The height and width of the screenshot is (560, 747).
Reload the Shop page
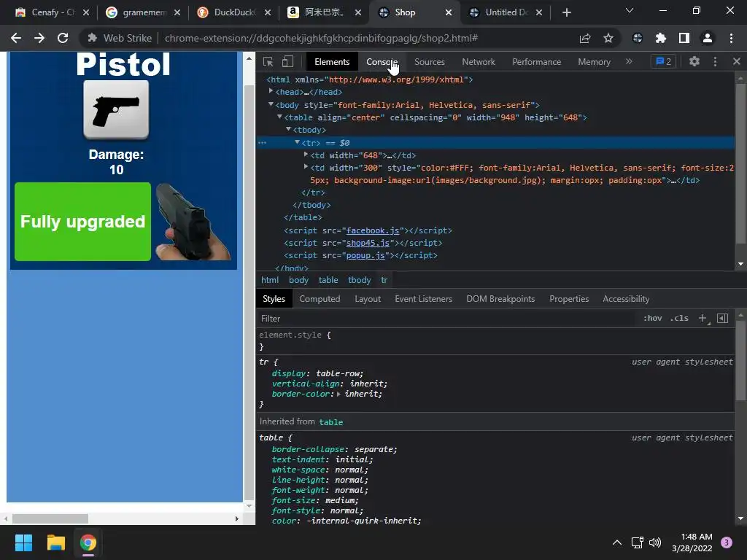tap(63, 38)
